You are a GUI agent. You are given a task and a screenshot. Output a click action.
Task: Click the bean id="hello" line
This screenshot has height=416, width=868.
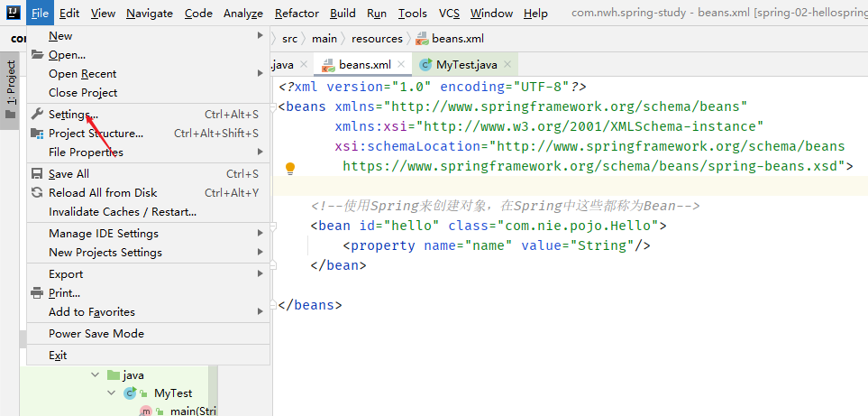click(489, 226)
